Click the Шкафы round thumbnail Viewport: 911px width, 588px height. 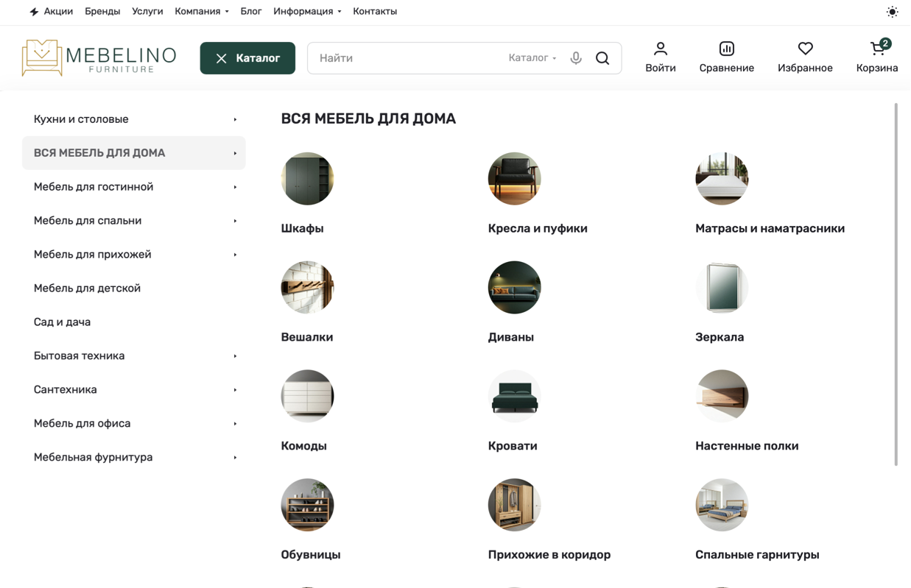(307, 179)
